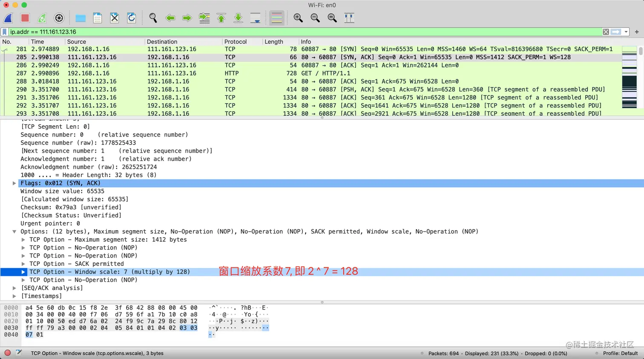Toggle packet list colorization
Screen dimensions: 644x359
[276, 18]
